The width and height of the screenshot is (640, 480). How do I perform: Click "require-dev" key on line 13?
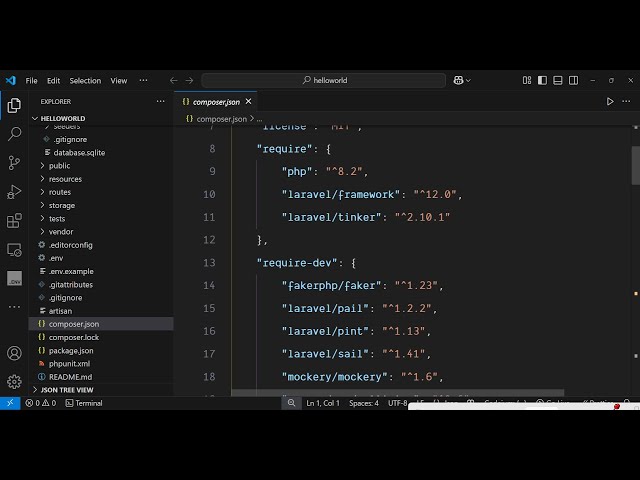[x=300, y=263]
